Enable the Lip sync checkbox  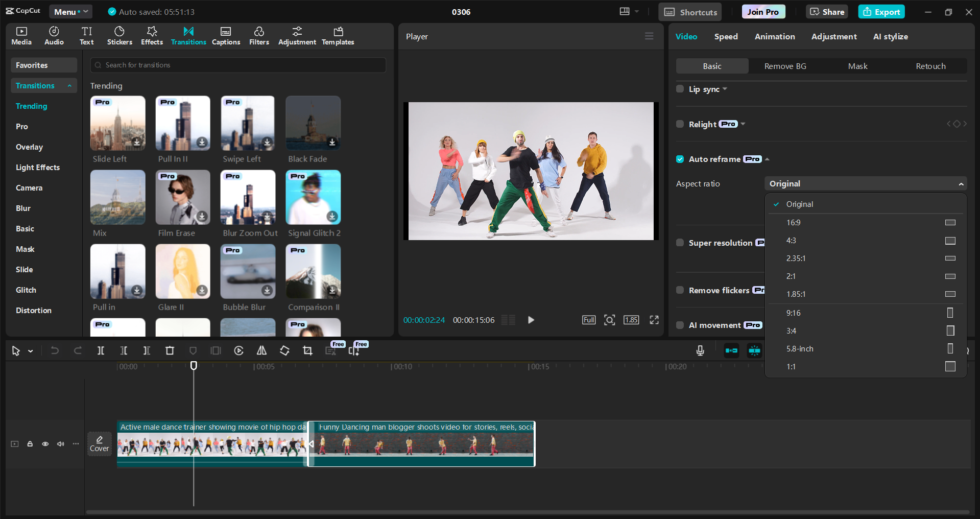[x=680, y=89]
